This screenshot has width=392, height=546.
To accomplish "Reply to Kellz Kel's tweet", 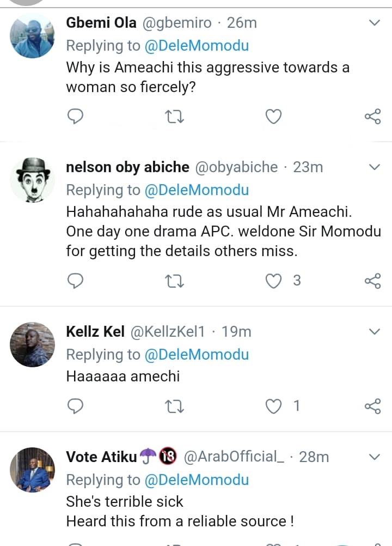I will 75,406.
